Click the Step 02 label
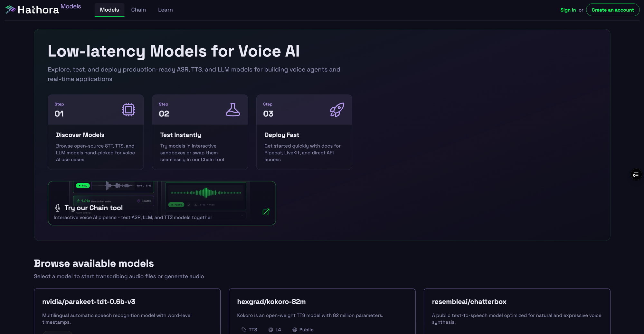This screenshot has width=644, height=334. coord(164,110)
